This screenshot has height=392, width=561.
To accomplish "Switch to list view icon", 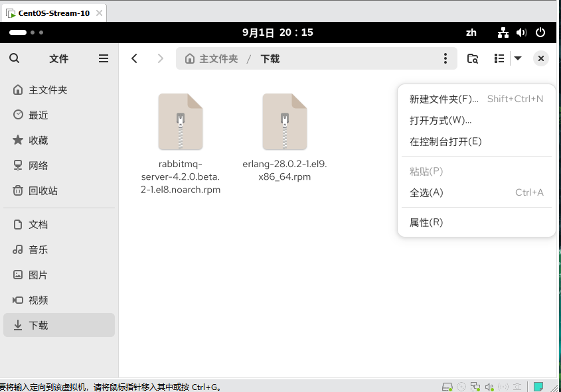I will point(499,58).
